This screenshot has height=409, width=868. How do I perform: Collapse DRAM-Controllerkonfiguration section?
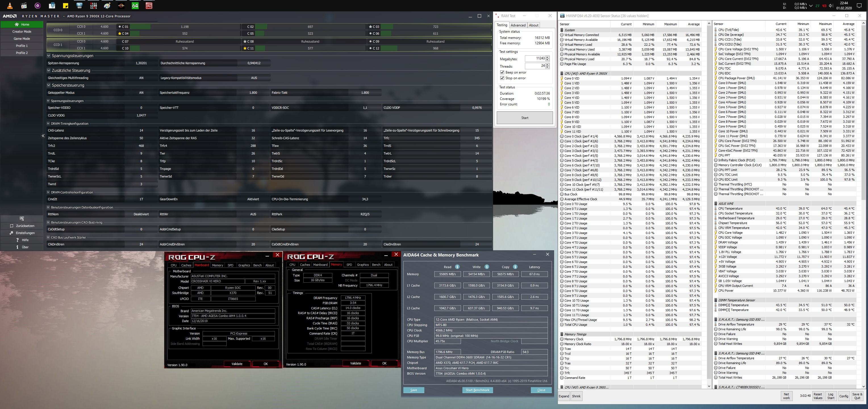pos(49,192)
